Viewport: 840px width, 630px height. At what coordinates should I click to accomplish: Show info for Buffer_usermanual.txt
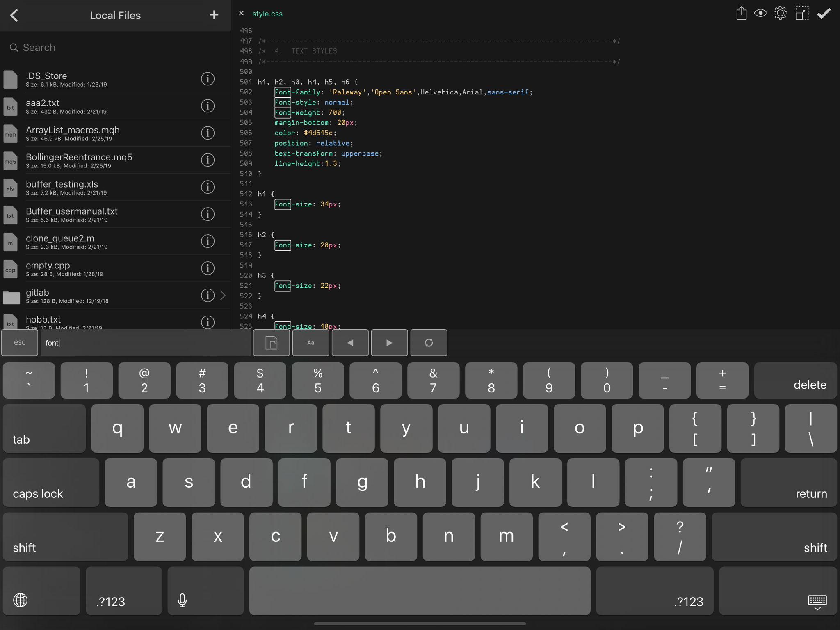coord(208,214)
